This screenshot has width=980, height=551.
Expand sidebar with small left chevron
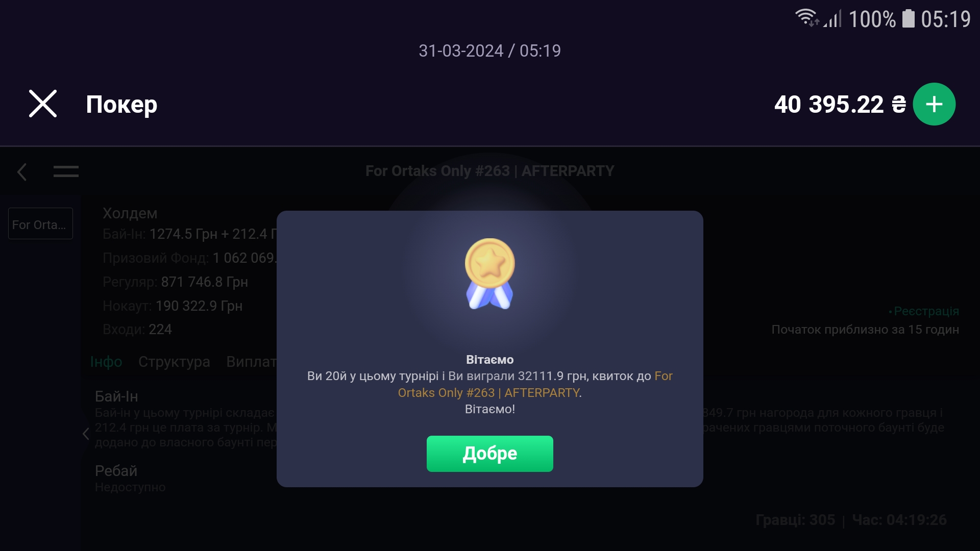(86, 434)
